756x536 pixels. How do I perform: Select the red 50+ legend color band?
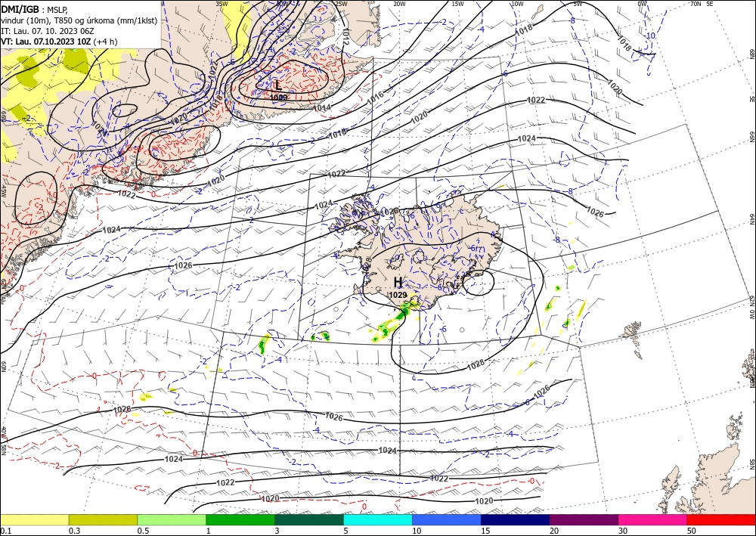pyautogui.click(x=721, y=519)
